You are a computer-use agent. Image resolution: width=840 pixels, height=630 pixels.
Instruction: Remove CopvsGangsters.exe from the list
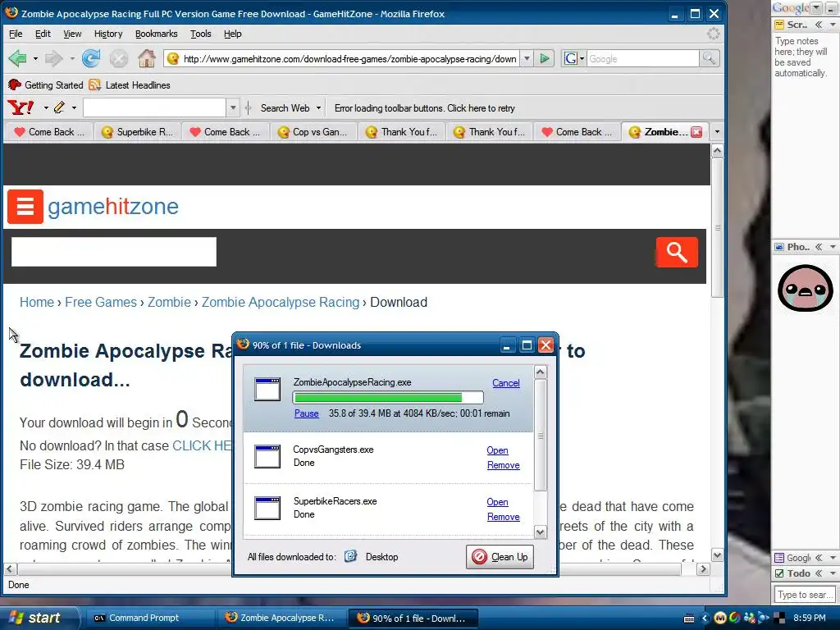[503, 465]
